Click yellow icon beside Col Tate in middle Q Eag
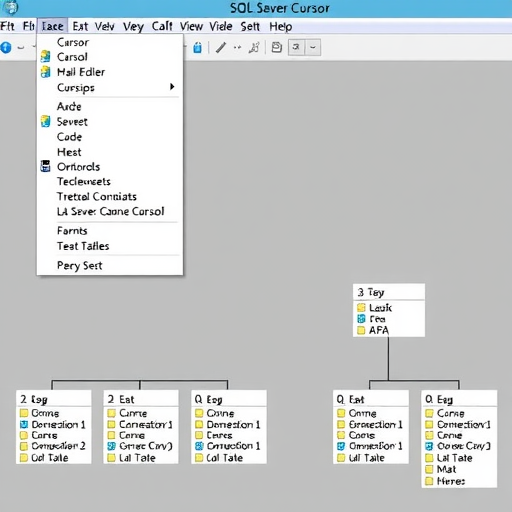Image resolution: width=512 pixels, height=512 pixels. pos(199,458)
